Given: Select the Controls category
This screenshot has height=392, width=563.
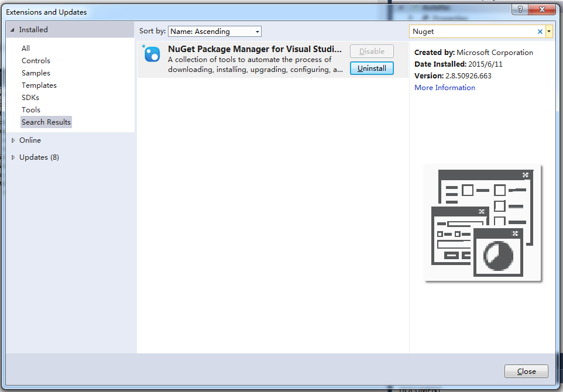Looking at the screenshot, I should [x=36, y=61].
